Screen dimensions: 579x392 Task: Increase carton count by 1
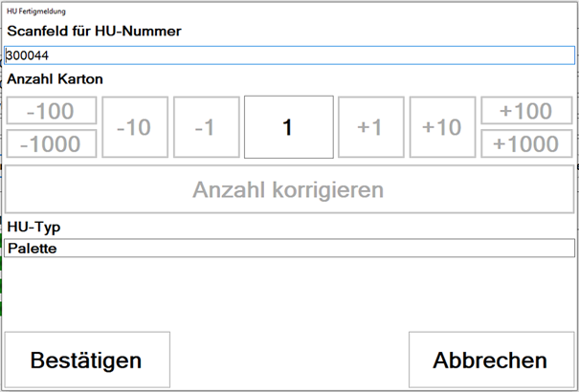tap(371, 127)
